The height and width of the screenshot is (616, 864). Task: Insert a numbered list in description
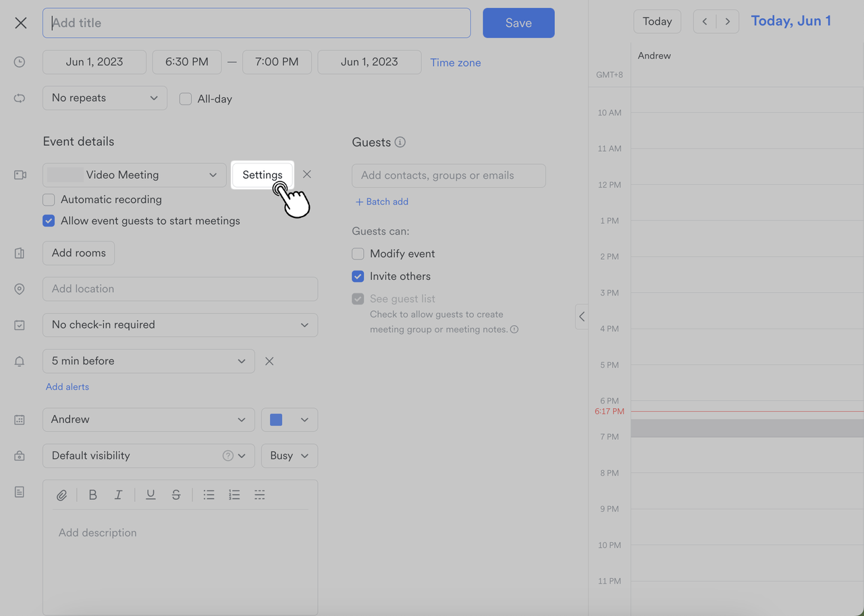(234, 495)
